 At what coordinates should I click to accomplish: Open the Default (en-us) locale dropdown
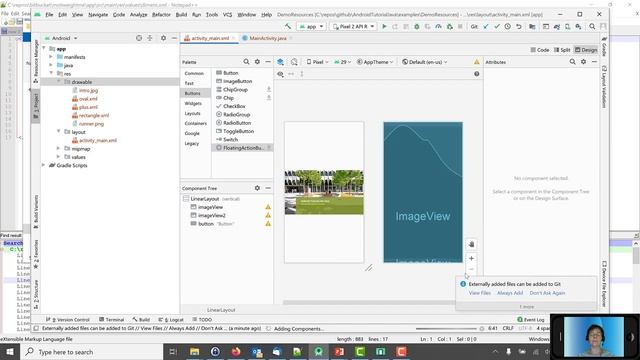(424, 62)
